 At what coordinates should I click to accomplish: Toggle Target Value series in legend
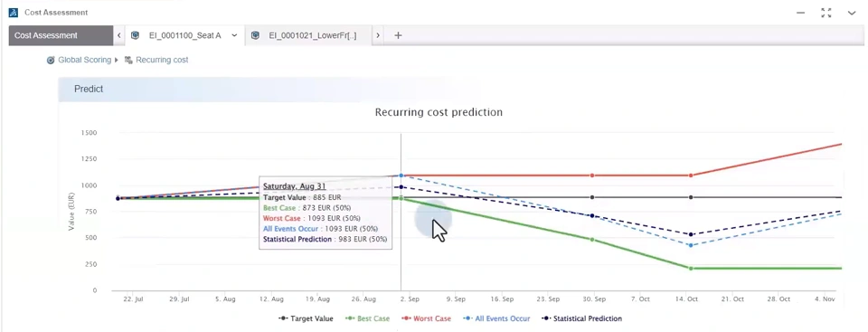(306, 318)
